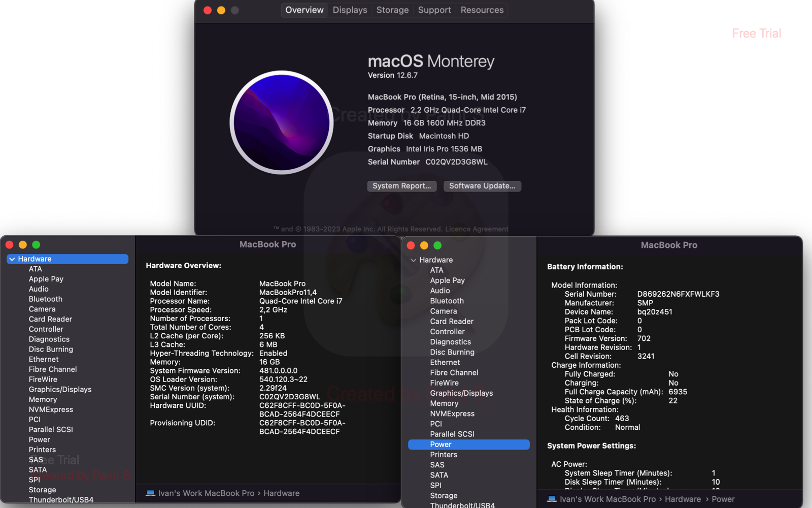Image resolution: width=812 pixels, height=508 pixels.
Task: Select PCI in right window sidebar
Action: click(x=436, y=424)
